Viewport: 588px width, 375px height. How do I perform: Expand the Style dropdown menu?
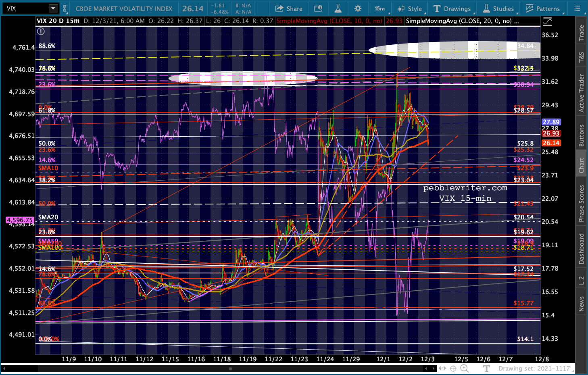(410, 8)
